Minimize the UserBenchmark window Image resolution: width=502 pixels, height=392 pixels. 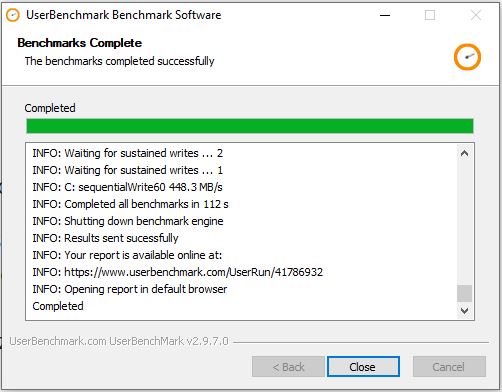385,15
